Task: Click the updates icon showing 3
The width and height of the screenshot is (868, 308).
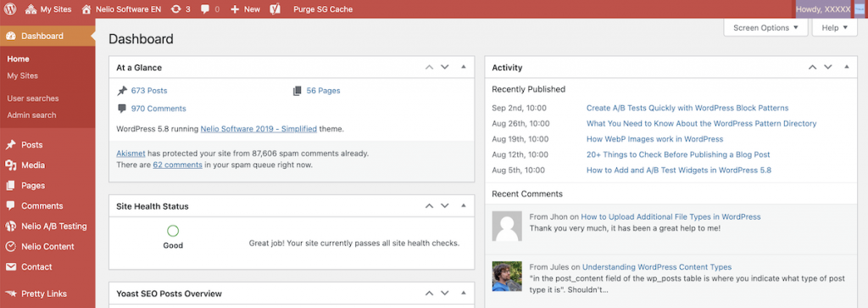Action: coord(181,8)
